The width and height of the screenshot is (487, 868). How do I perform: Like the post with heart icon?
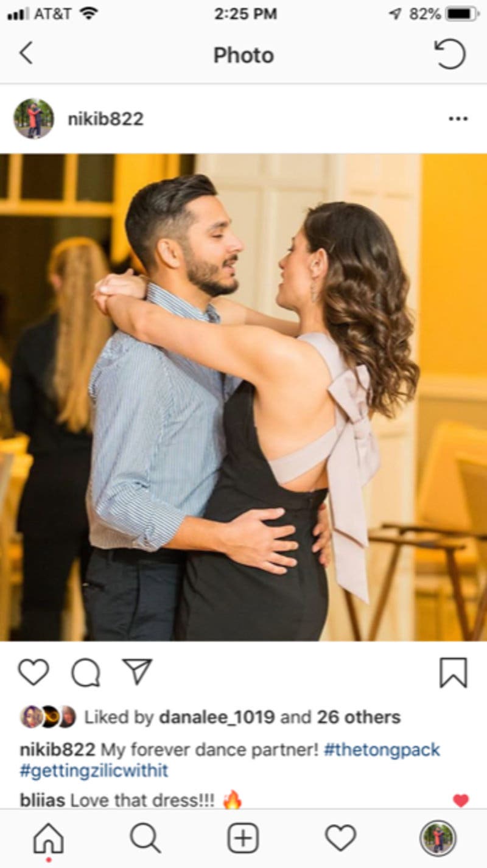(x=33, y=672)
